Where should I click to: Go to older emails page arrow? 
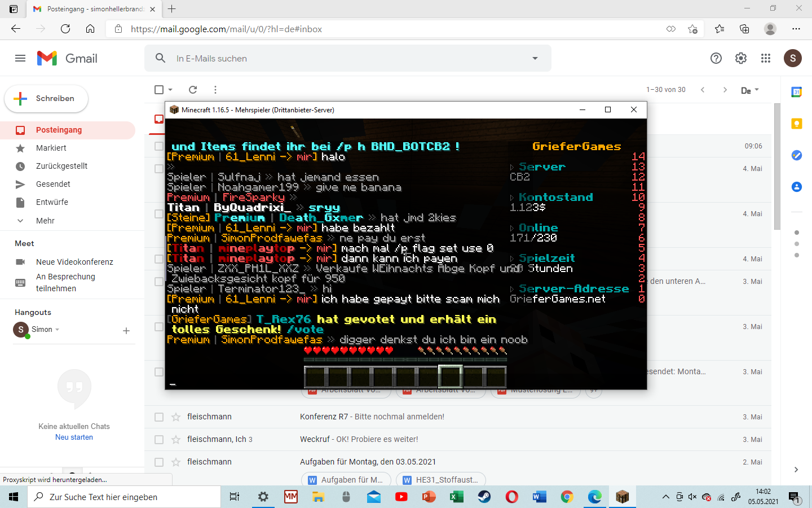pos(725,90)
